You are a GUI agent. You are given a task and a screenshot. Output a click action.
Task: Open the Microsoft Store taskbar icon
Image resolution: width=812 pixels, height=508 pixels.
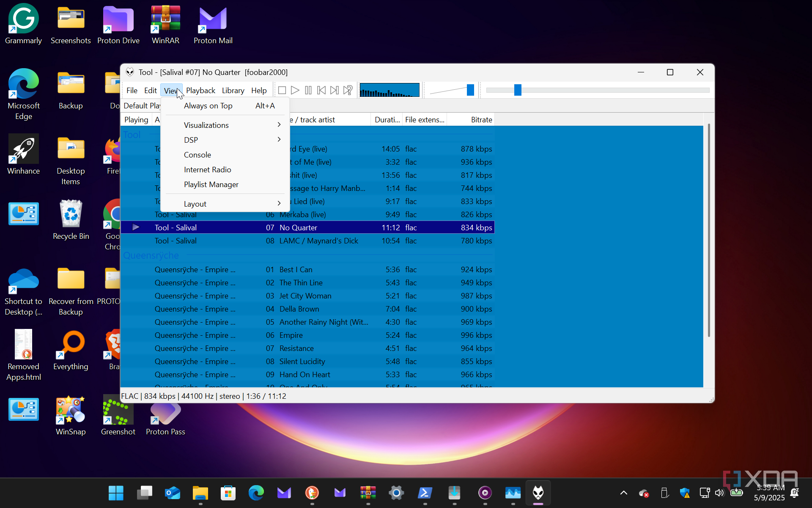pyautogui.click(x=228, y=493)
